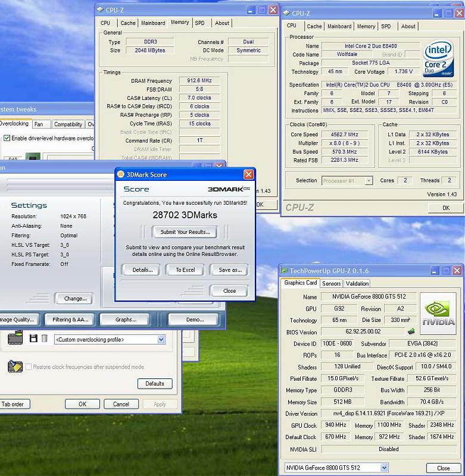Toggle restore clock frequencies after suspended mode
Viewport: 465px width, 476px height.
tap(28, 367)
